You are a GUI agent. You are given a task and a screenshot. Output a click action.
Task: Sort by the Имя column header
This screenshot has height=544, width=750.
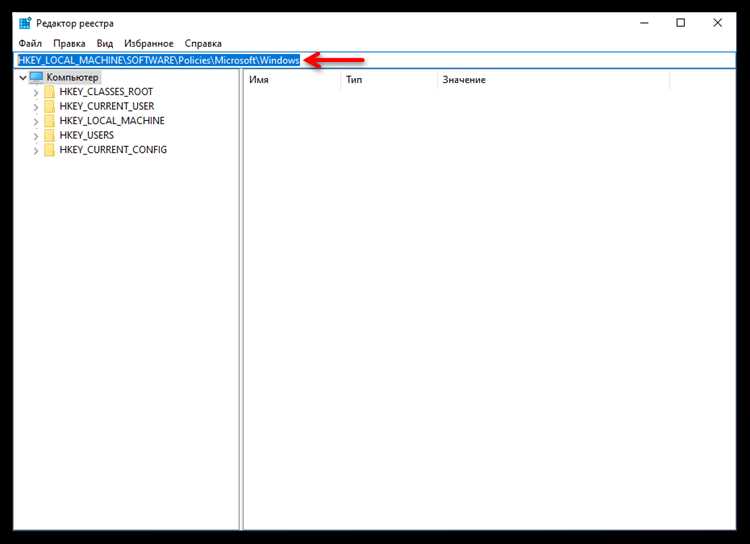click(x=292, y=80)
